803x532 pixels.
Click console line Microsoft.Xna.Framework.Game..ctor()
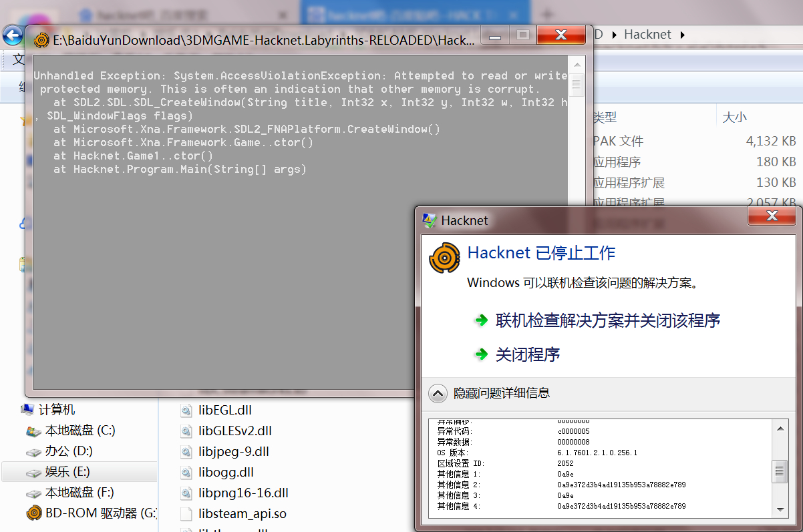(184, 143)
